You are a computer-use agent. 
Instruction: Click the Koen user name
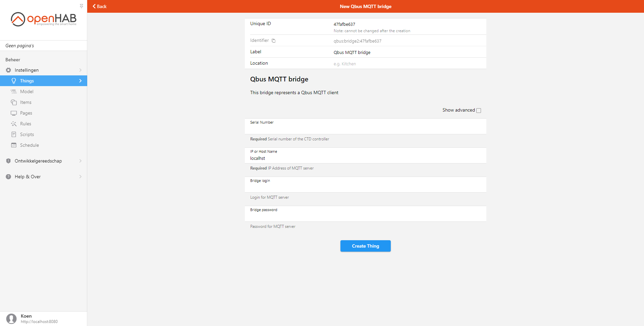click(26, 316)
